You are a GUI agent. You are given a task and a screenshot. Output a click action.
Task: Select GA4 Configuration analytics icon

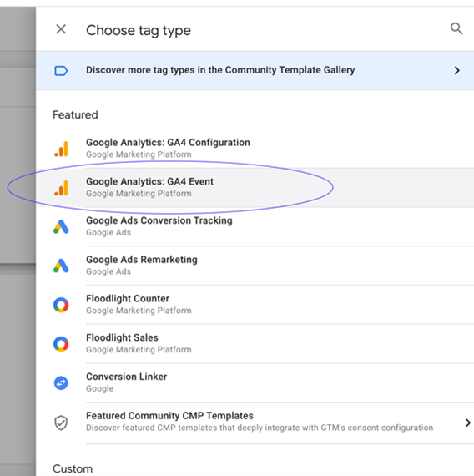tap(61, 149)
